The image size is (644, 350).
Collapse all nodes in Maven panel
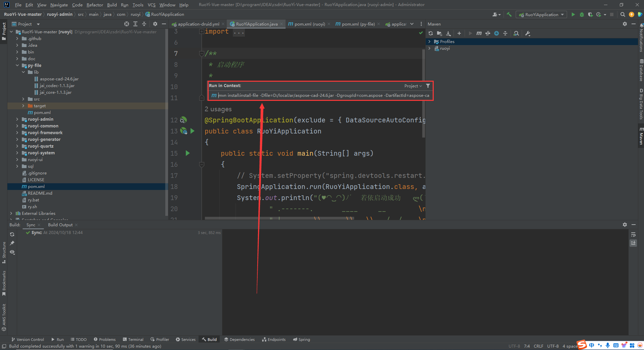505,33
